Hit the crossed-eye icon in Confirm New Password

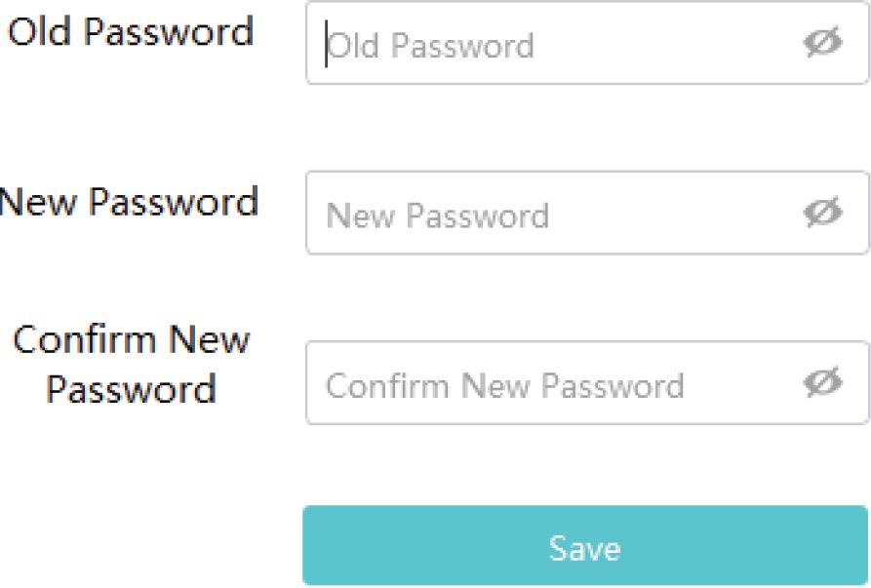coord(822,383)
